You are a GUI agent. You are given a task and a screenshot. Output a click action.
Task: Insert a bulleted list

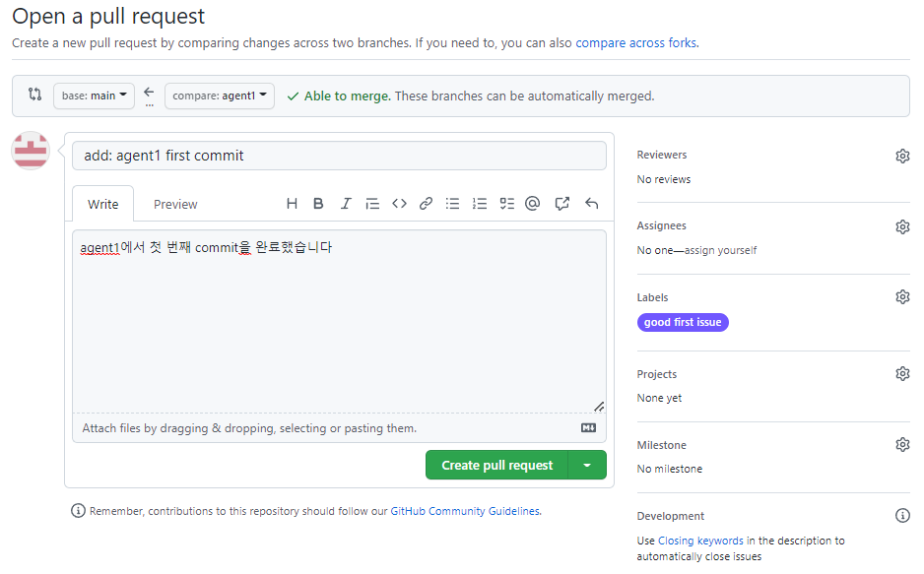coord(452,204)
